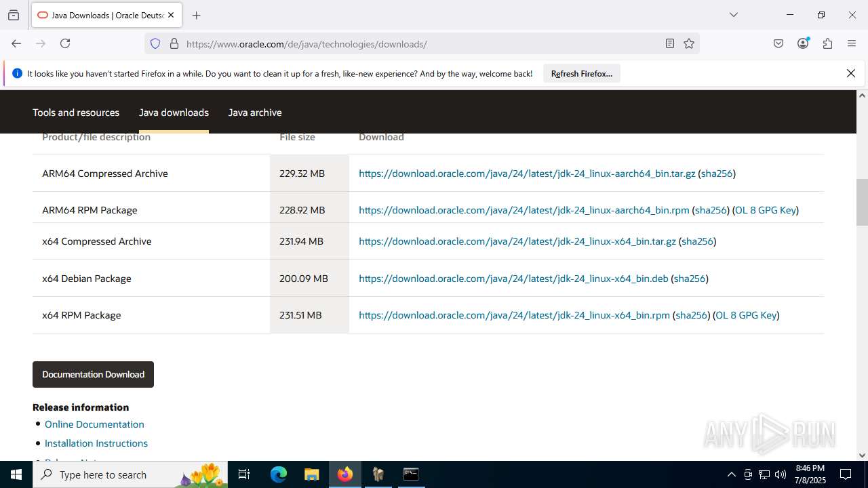Show site security lock information
Screen dimensions: 868x488
coord(174,44)
